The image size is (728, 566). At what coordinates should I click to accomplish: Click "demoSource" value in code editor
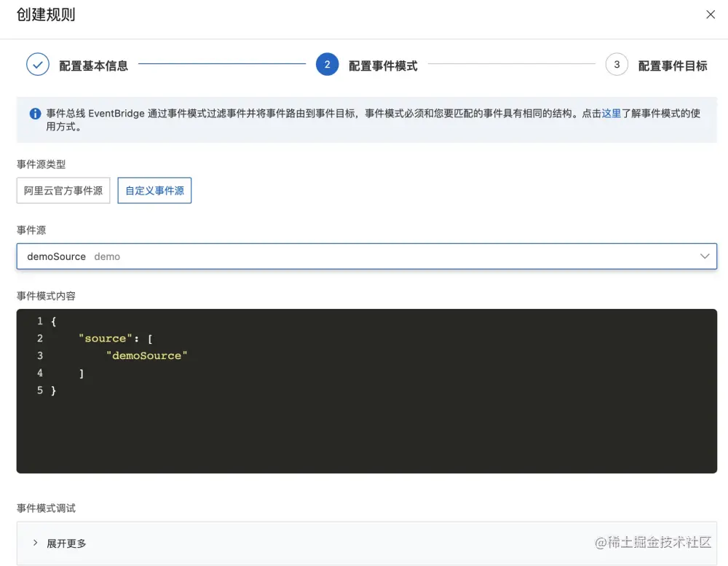pyautogui.click(x=147, y=355)
